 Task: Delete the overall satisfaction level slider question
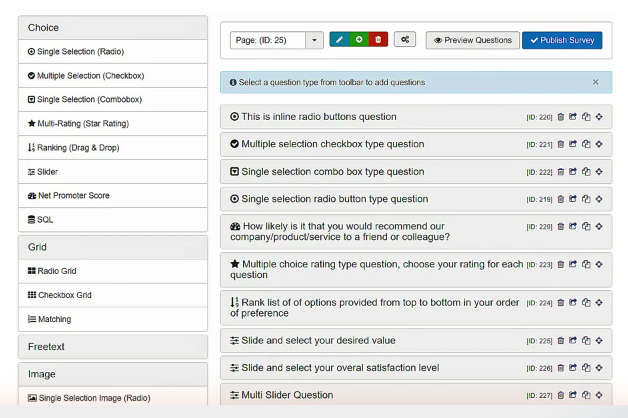tap(561, 368)
